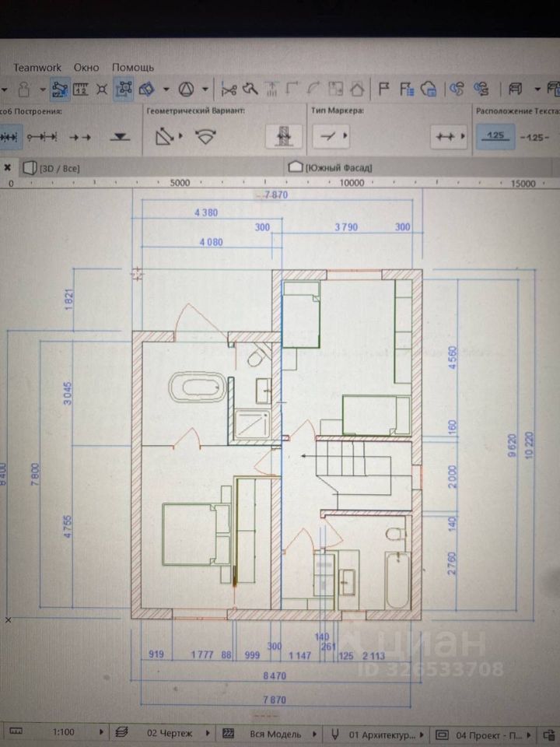Click the flag with list icon

point(406,89)
